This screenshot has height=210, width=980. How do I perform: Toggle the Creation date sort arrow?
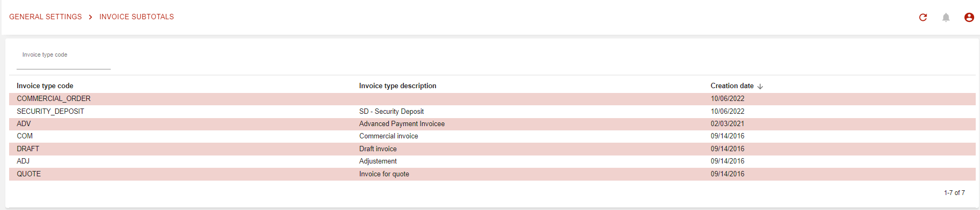click(x=760, y=86)
